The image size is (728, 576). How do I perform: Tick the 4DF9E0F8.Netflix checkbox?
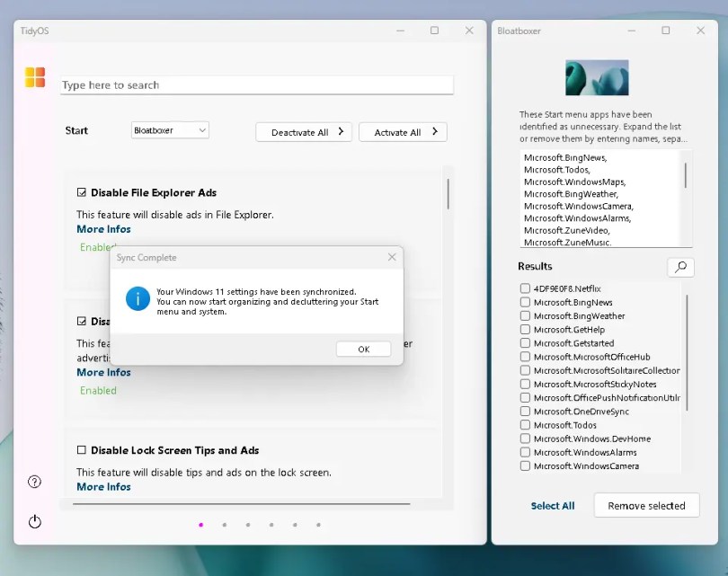(x=525, y=288)
